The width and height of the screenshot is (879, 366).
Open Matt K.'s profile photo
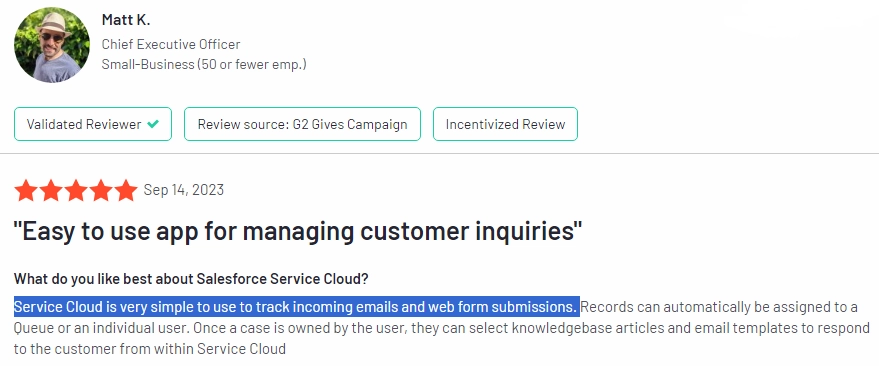(x=52, y=45)
